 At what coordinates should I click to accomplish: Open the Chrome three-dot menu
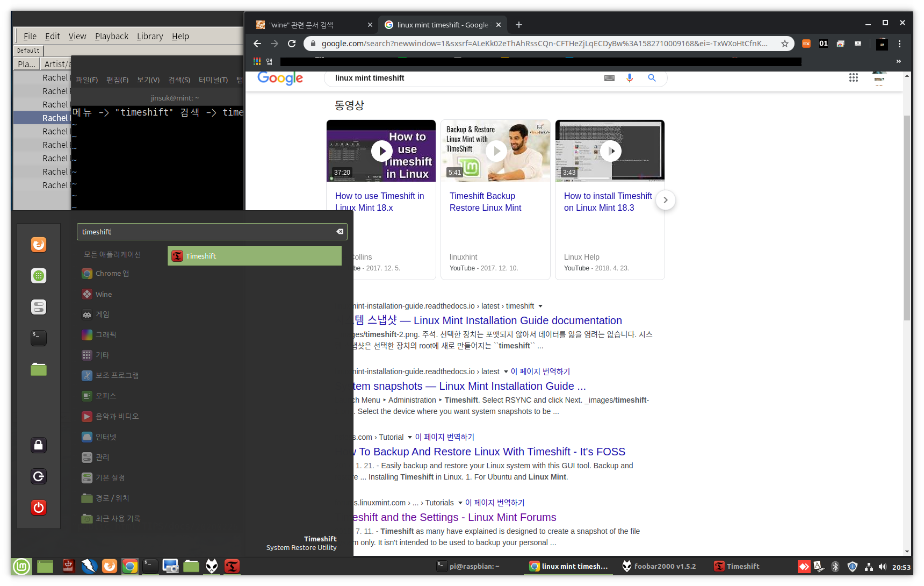899,44
